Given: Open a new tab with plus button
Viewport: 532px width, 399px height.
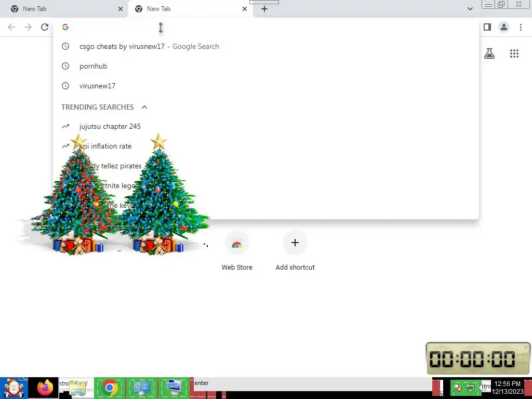Looking at the screenshot, I should [x=264, y=9].
